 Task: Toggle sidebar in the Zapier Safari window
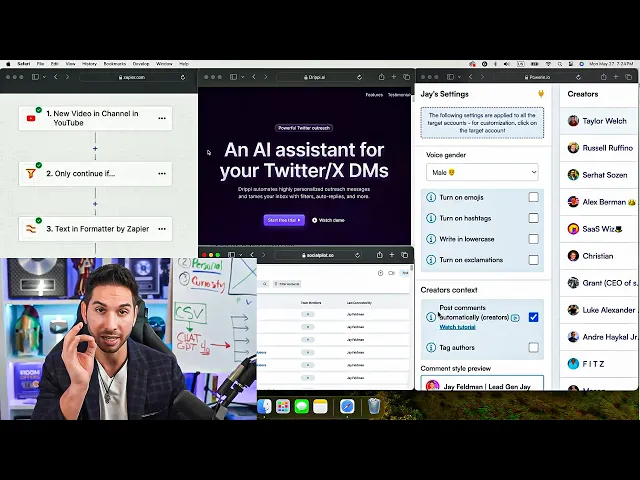36,77
